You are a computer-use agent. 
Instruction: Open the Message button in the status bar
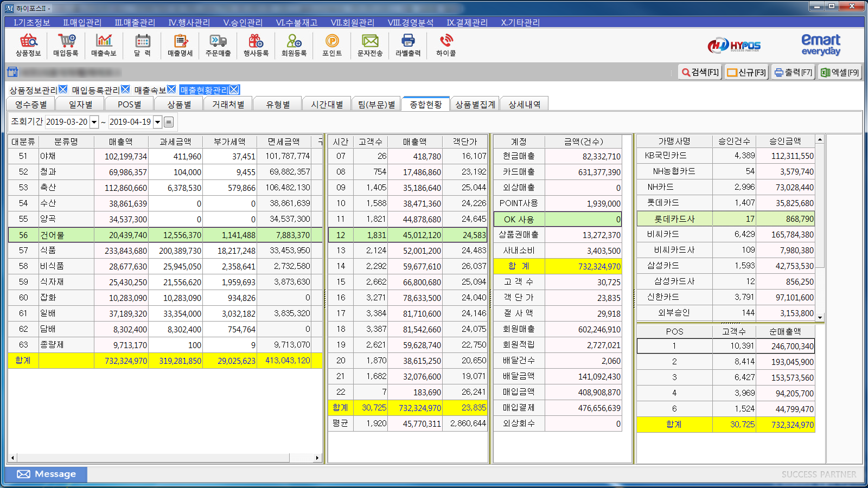point(46,474)
